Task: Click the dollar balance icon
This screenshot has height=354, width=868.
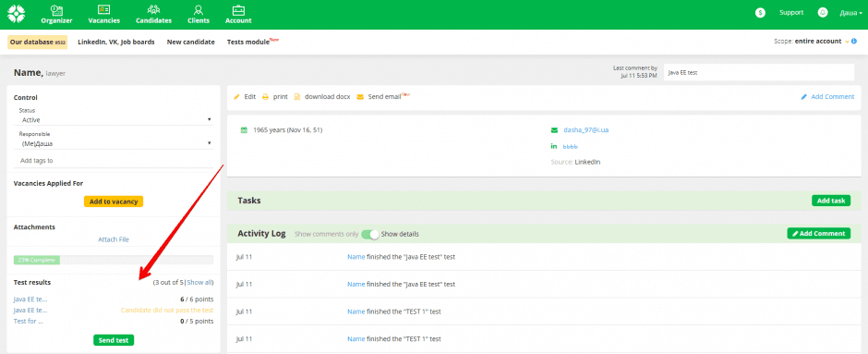Action: 761,13
